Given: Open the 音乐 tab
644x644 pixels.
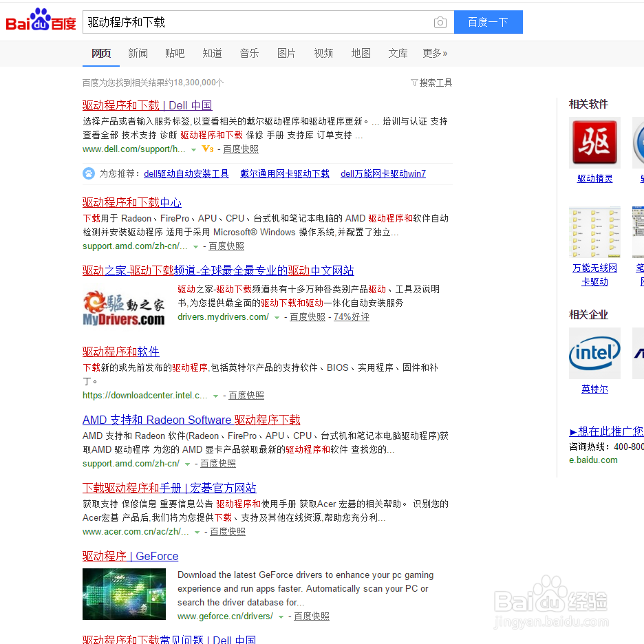Looking at the screenshot, I should [x=249, y=54].
